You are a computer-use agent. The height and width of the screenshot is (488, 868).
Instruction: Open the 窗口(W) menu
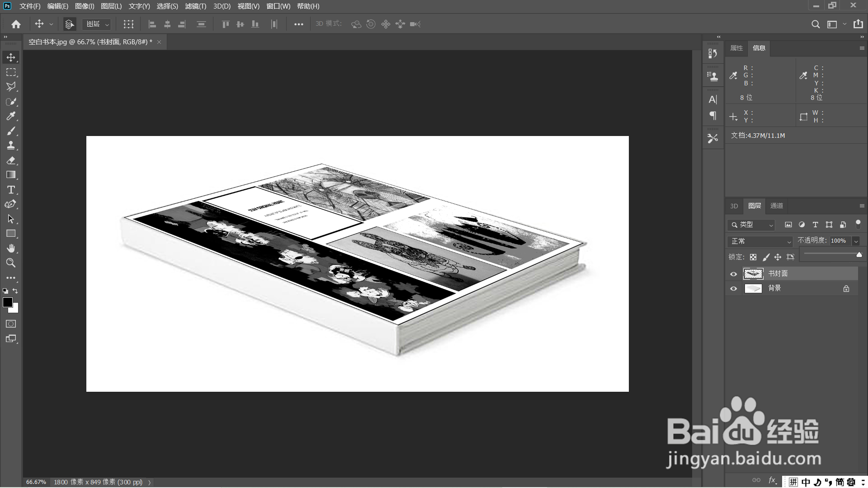[278, 6]
